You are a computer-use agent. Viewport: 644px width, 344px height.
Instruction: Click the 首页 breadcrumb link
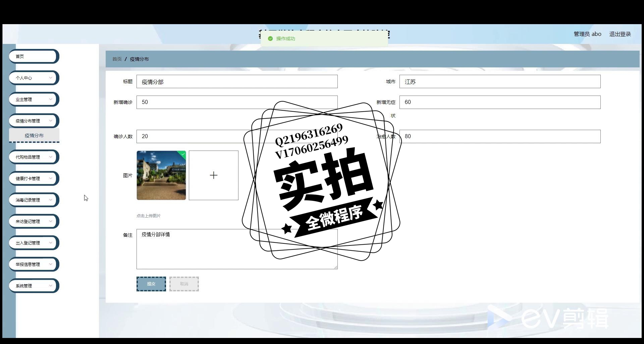point(117,59)
